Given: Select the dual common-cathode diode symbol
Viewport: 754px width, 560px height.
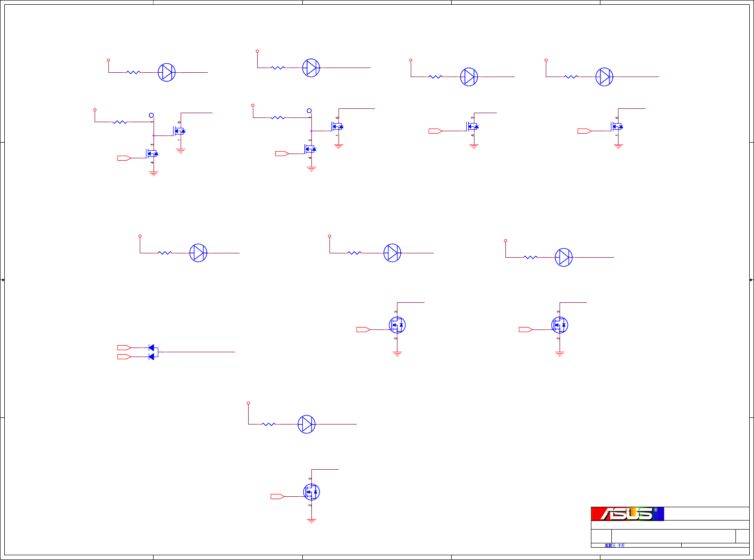Looking at the screenshot, I should [x=153, y=352].
